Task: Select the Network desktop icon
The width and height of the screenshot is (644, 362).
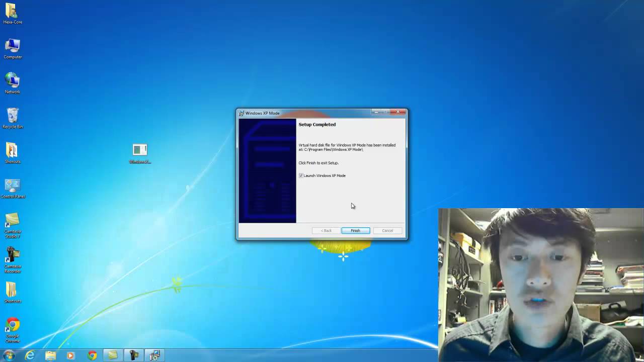Action: tap(13, 83)
